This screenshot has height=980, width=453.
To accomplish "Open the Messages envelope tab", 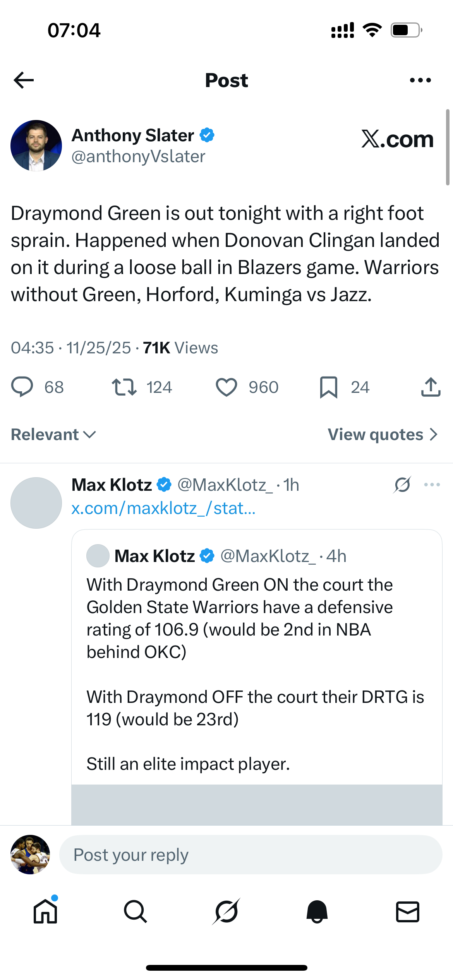I will [407, 911].
